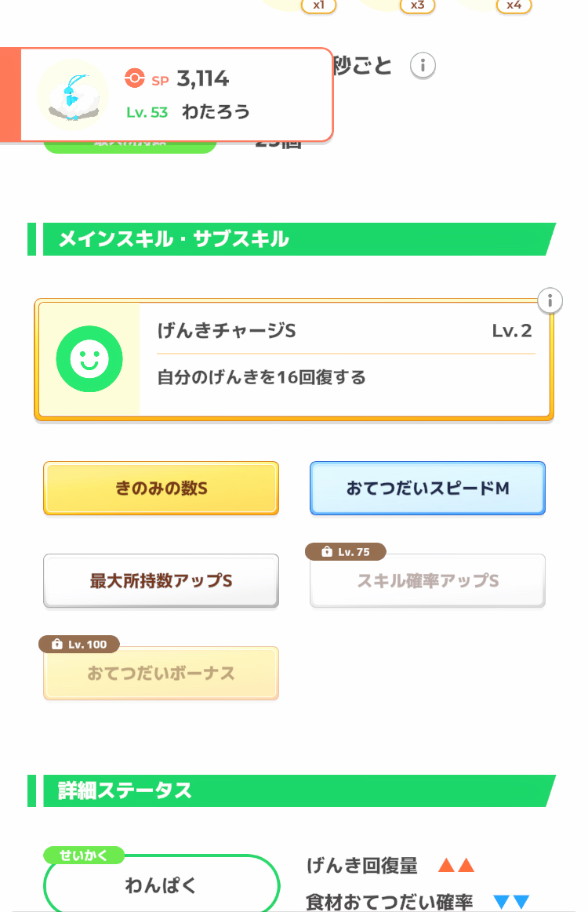The width and height of the screenshot is (588, 912).
Task: Tap the green smiley skill icon
Action: coord(89,359)
